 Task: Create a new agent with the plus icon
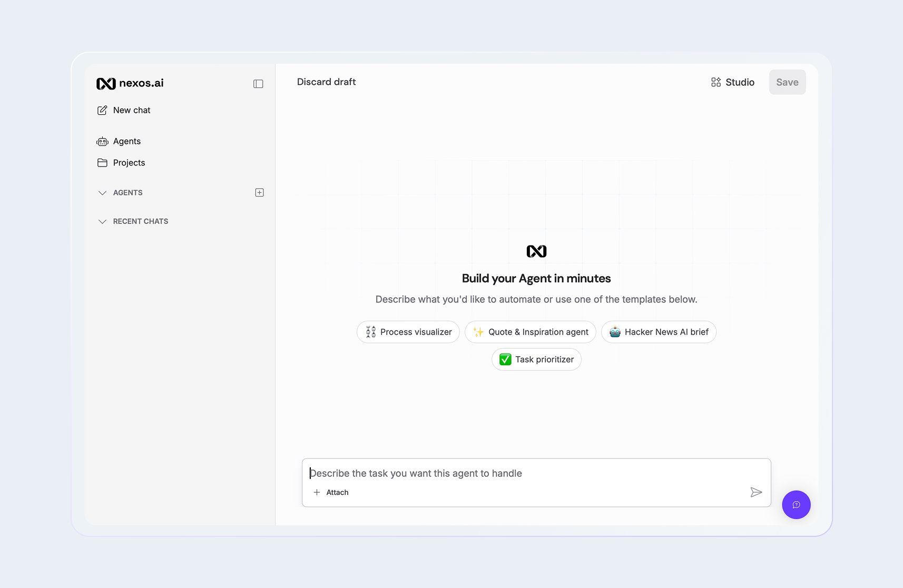259,192
